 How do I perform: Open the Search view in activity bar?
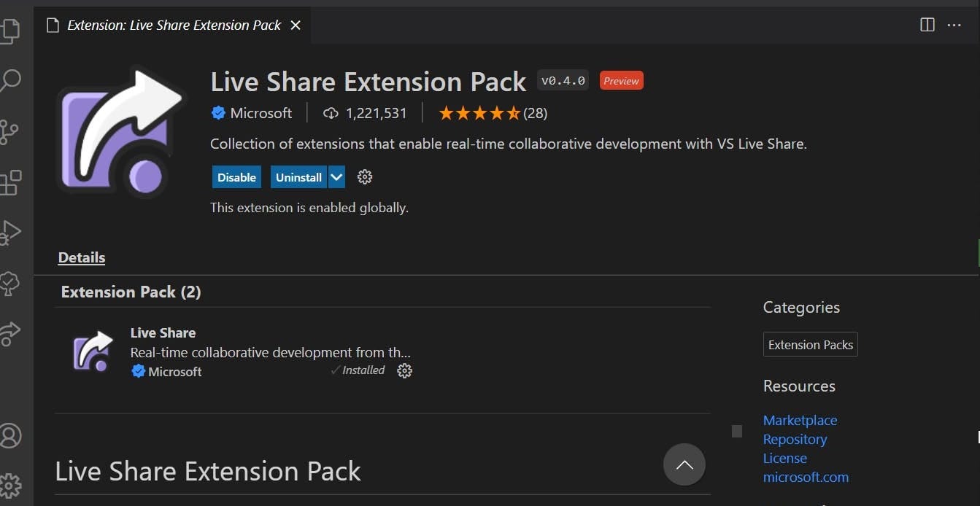(10, 79)
